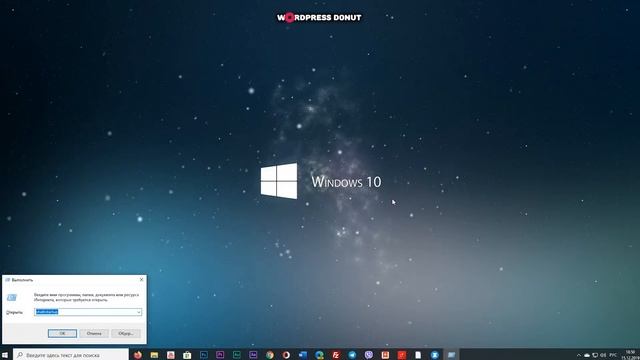The image size is (640, 360).
Task: Open the white document taskbar icon
Action: pos(418,355)
